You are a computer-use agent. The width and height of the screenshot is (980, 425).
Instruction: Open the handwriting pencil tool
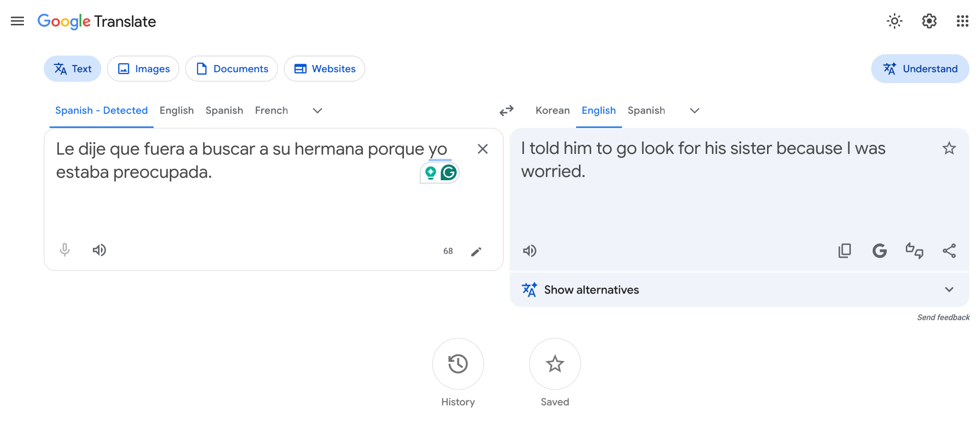[x=476, y=251]
